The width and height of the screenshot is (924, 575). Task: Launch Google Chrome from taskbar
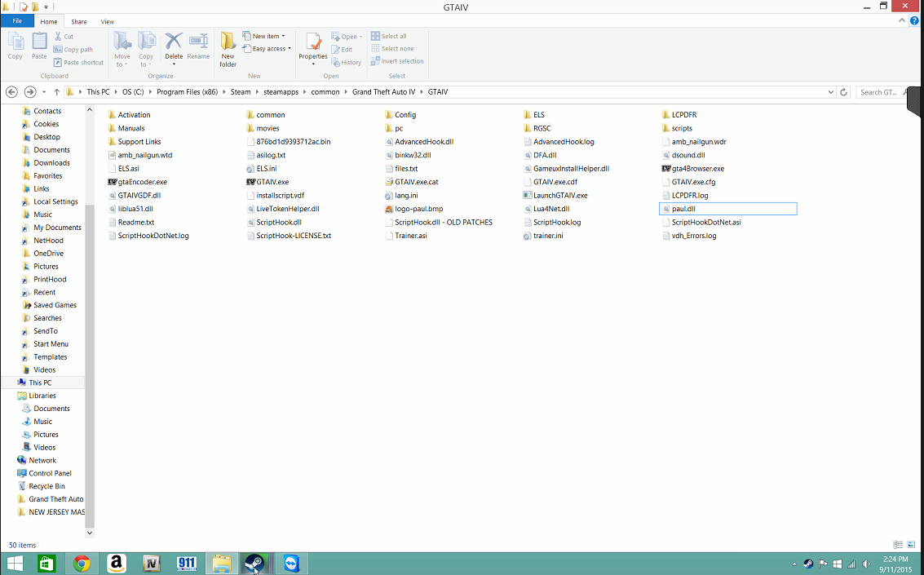82,564
